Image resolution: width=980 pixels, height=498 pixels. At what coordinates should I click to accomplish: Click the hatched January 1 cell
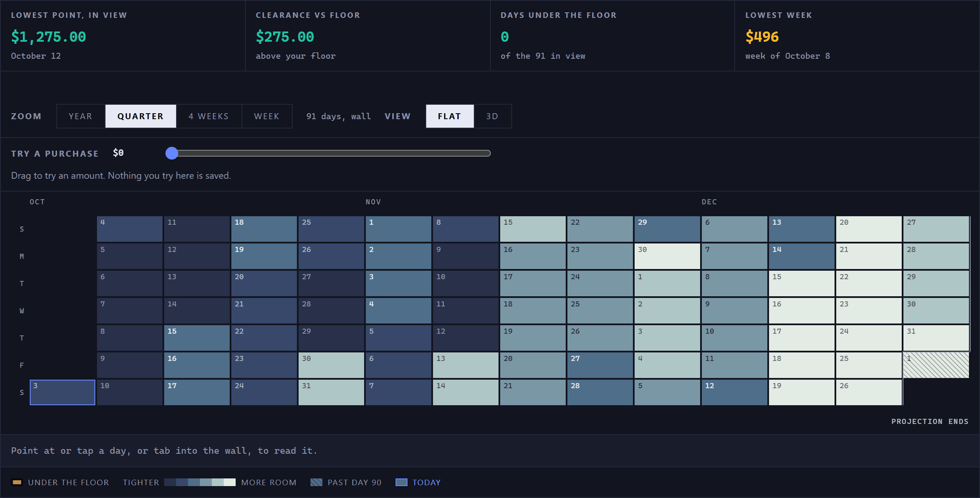(x=936, y=365)
